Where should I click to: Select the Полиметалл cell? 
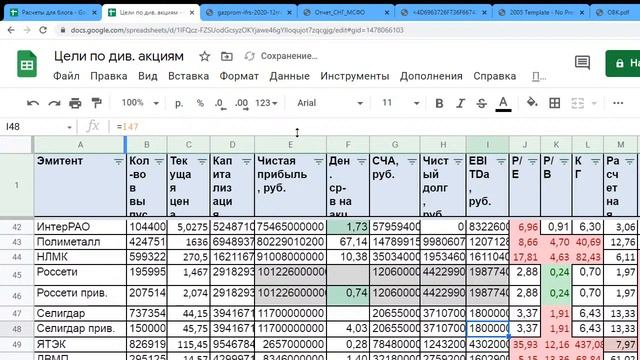(x=80, y=242)
